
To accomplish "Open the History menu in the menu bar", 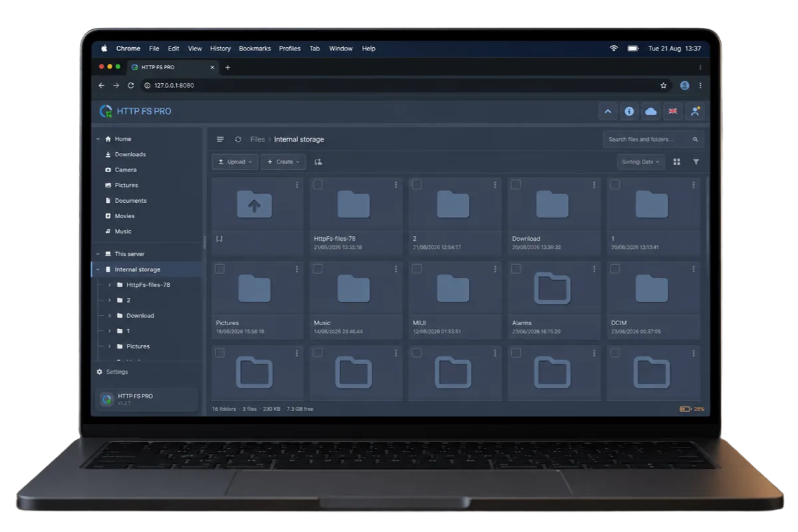I will tap(220, 49).
